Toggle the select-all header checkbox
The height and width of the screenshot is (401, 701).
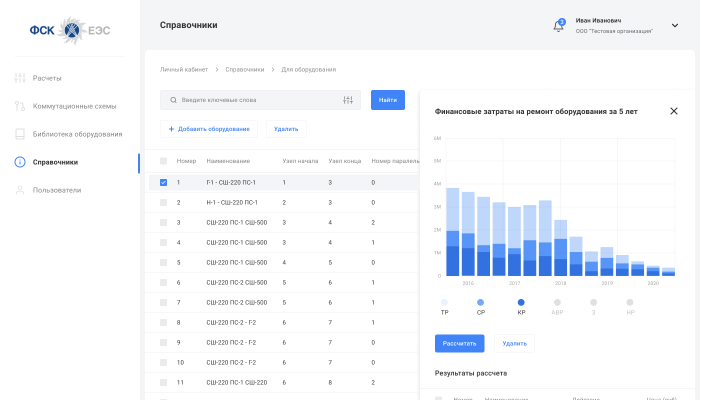point(164,161)
